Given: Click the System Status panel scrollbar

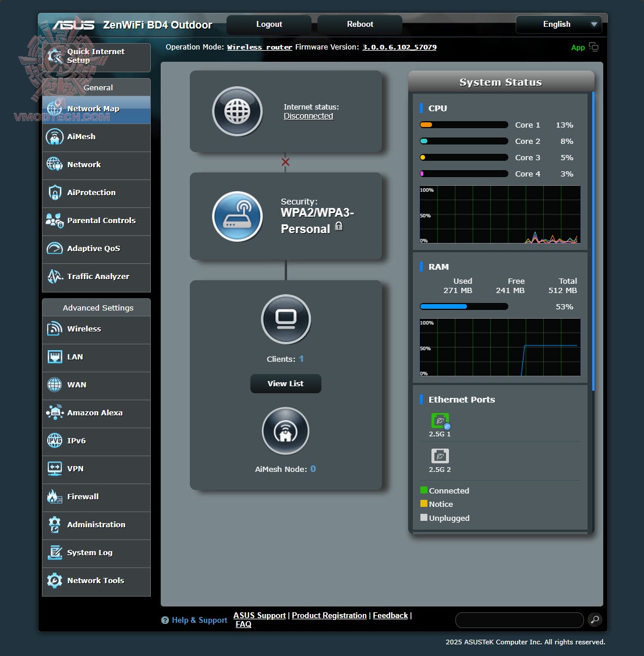Looking at the screenshot, I should 593,241.
